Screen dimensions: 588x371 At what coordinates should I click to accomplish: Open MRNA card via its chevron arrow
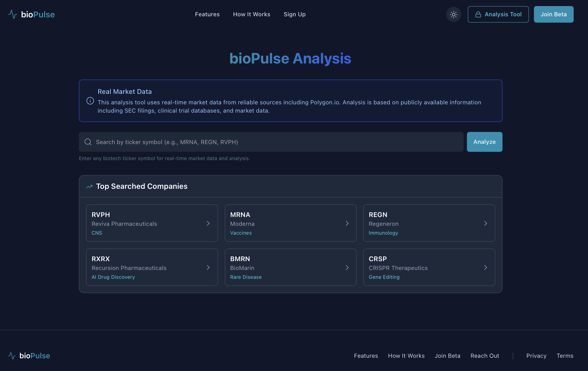pyautogui.click(x=347, y=223)
